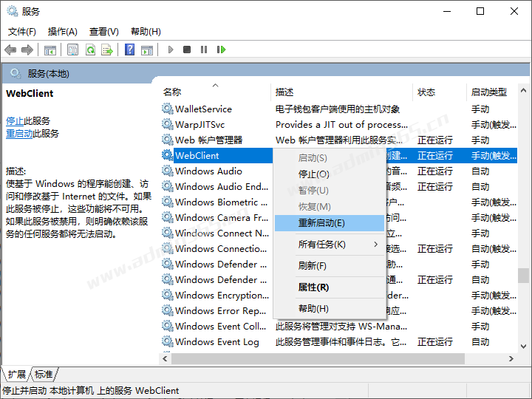The height and width of the screenshot is (399, 532).
Task: Choose 重新启动(E) in the context menu
Action: pos(330,223)
